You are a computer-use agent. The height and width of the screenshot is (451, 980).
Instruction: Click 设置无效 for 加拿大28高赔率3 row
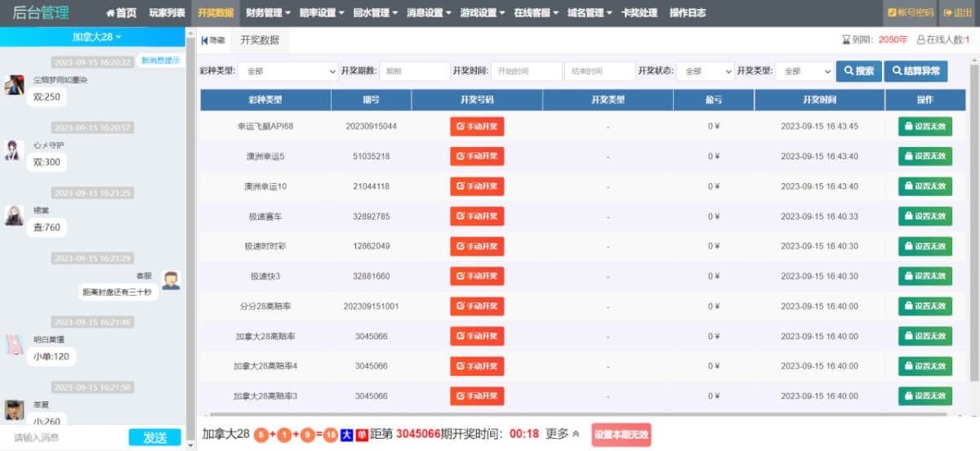pos(925,396)
